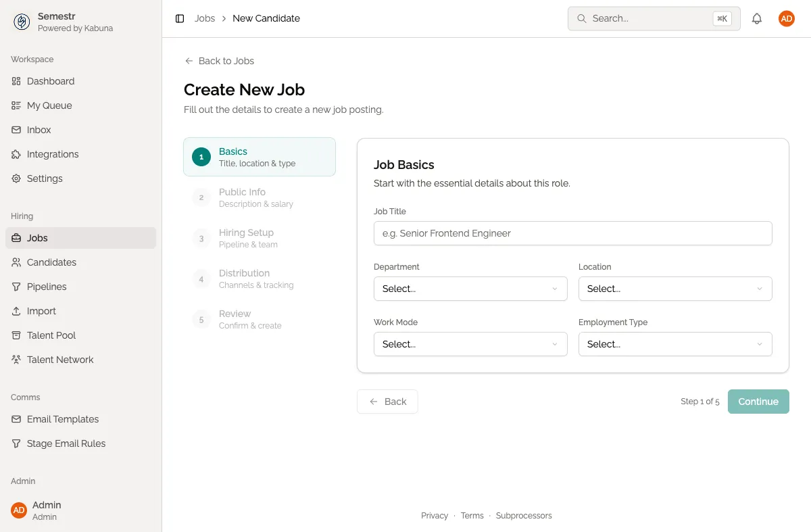The height and width of the screenshot is (532, 811).
Task: Open the Location dropdown
Action: (x=674, y=289)
